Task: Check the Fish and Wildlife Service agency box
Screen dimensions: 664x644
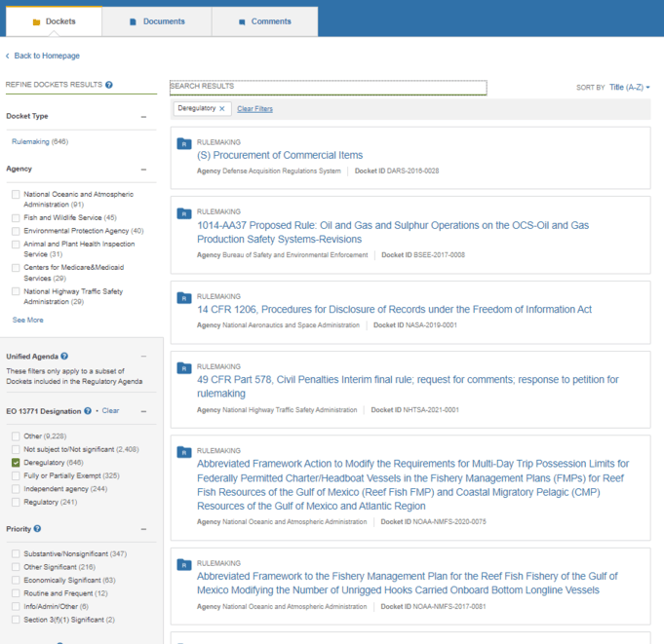Action: click(16, 218)
